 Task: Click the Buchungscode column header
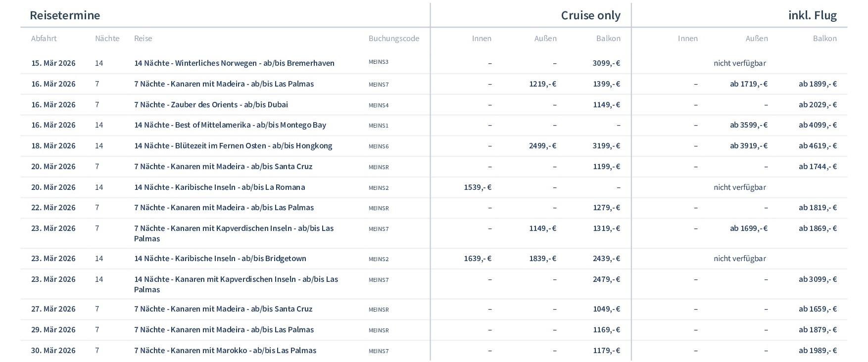coord(393,39)
